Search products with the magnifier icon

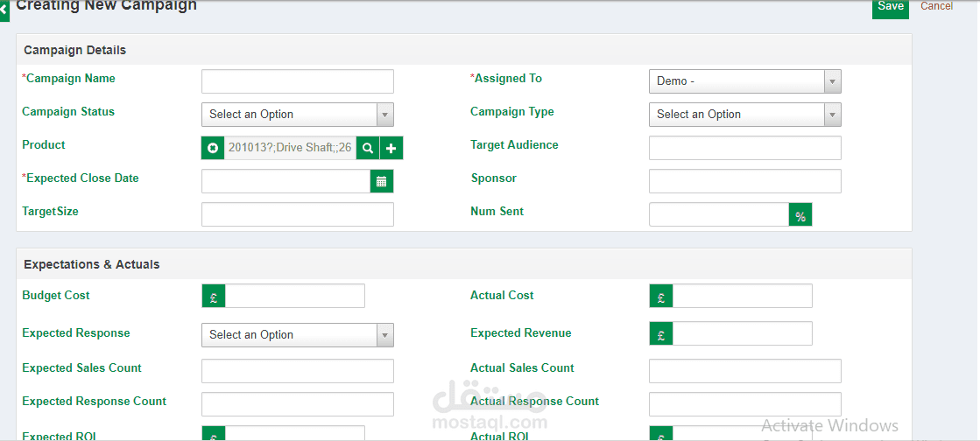coord(368,148)
